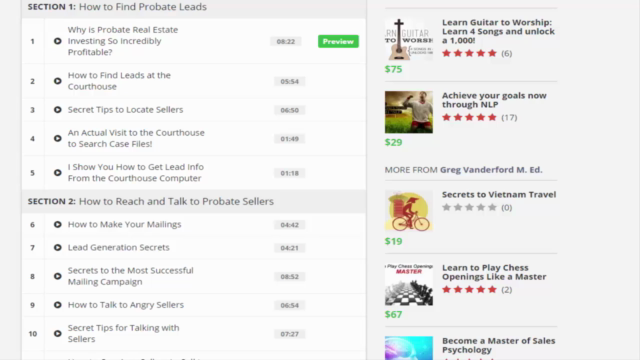Open I Show You How to Get Lead Info lecture
This screenshot has width=640, height=360.
pos(136,173)
